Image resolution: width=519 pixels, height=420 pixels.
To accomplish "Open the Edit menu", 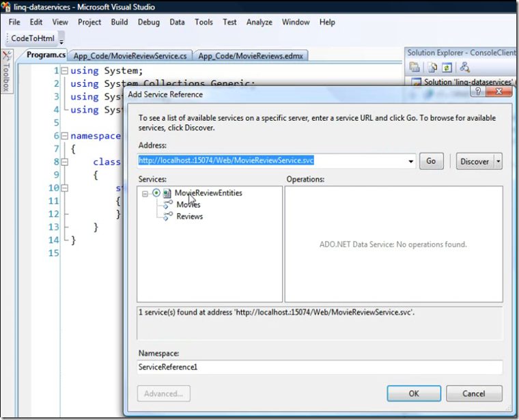I will (36, 22).
